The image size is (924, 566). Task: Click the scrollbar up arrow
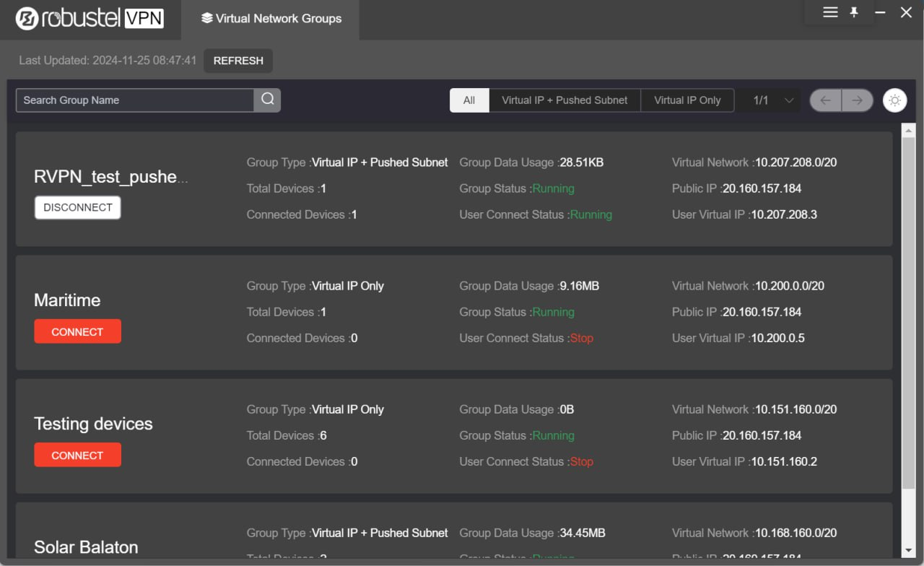pyautogui.click(x=908, y=129)
